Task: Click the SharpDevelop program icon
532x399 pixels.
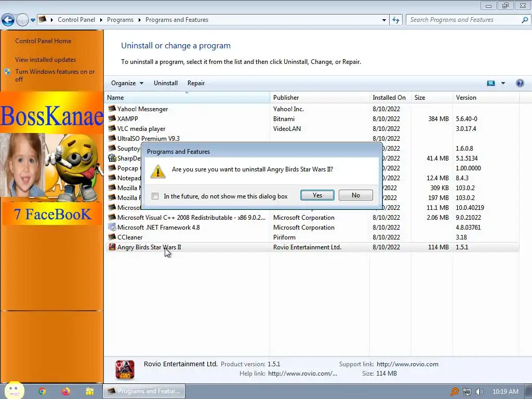Action: tap(112, 158)
